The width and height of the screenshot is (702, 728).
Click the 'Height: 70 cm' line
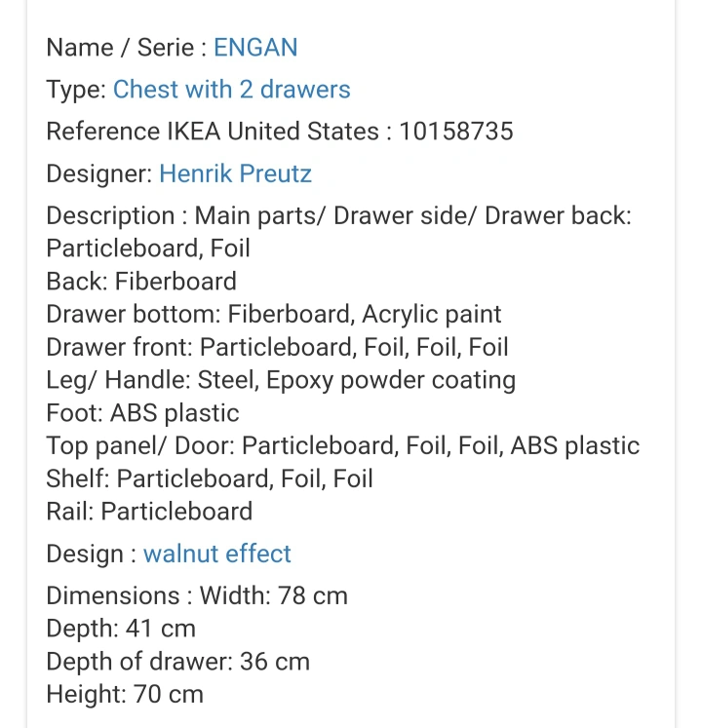(125, 695)
